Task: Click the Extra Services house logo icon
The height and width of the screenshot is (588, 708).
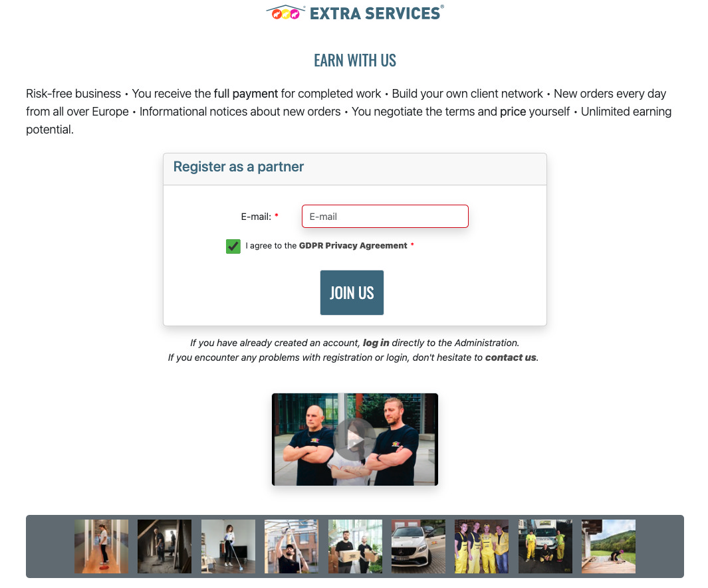Action: click(x=285, y=13)
